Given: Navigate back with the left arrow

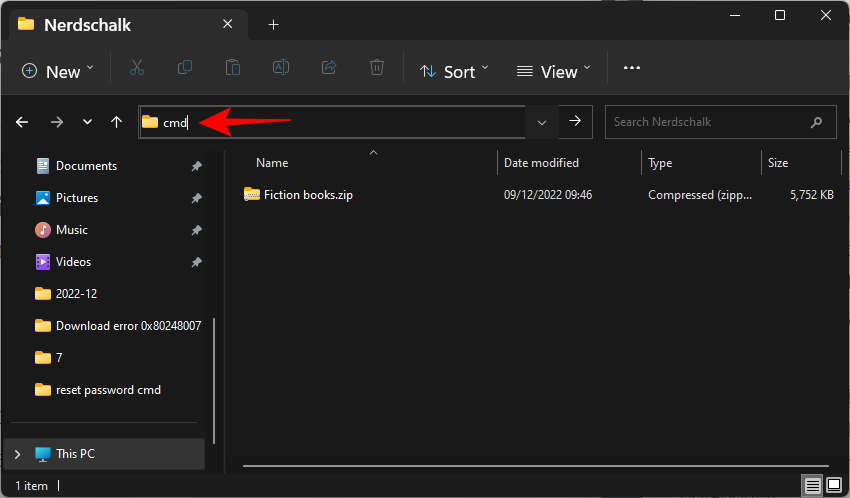Looking at the screenshot, I should click(22, 122).
